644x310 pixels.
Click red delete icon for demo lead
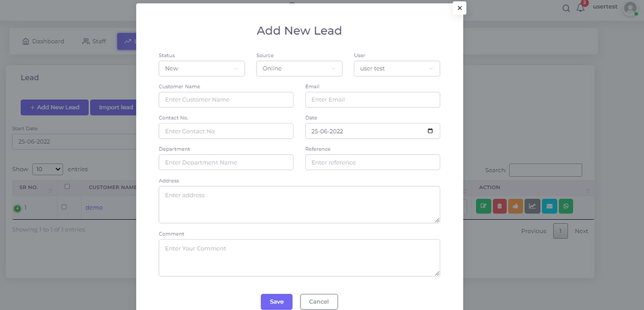[x=500, y=206]
